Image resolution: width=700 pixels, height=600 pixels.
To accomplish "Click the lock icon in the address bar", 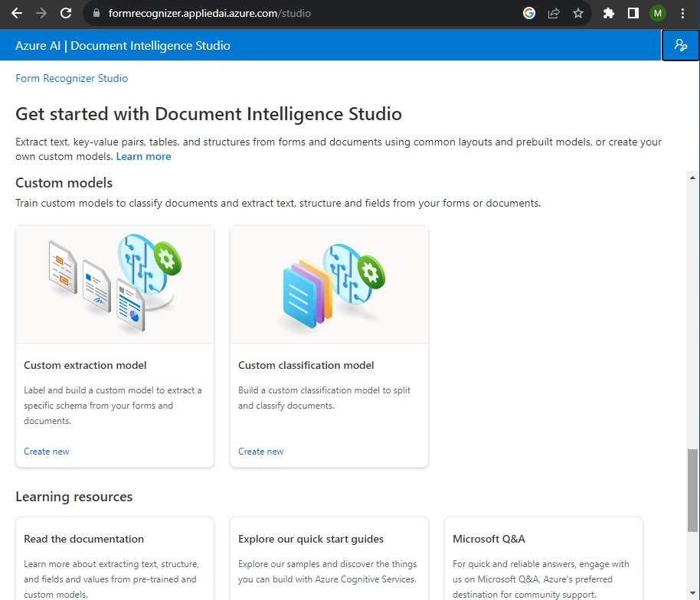I will pos(96,13).
